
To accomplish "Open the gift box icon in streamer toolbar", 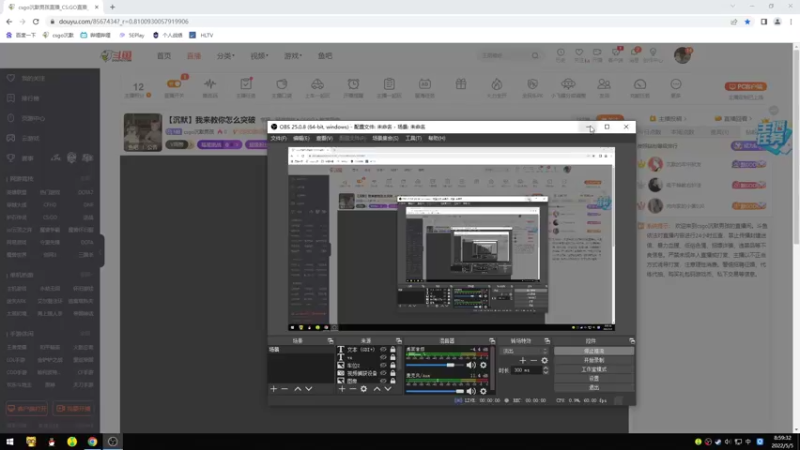I will (461, 84).
